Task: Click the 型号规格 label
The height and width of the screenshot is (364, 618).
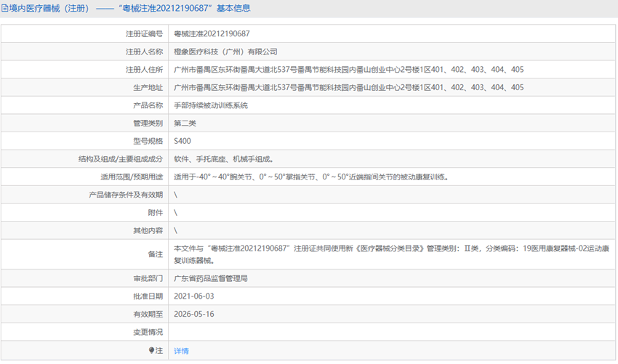Action: pyautogui.click(x=148, y=141)
